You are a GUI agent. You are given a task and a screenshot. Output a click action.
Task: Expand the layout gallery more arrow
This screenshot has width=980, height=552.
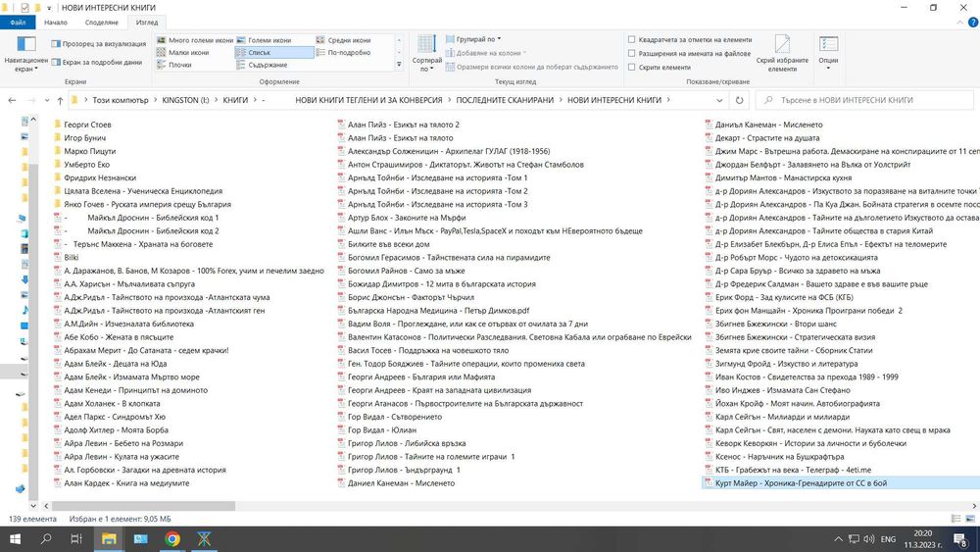(x=399, y=65)
